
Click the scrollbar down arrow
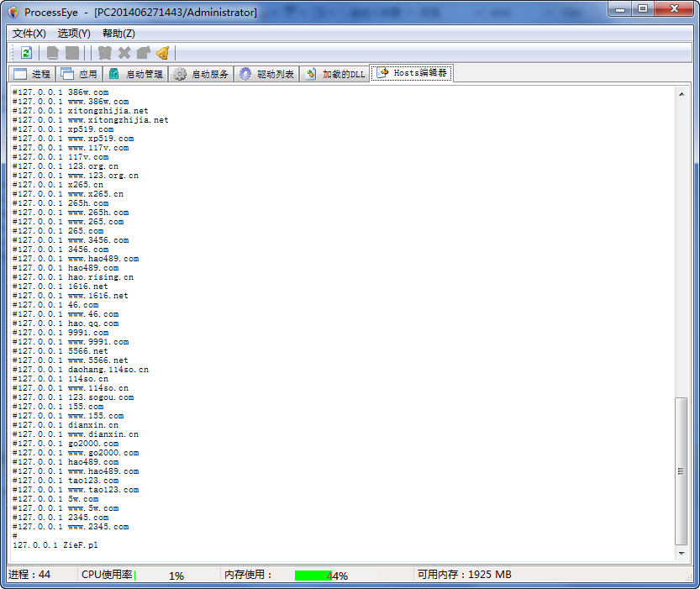point(682,554)
